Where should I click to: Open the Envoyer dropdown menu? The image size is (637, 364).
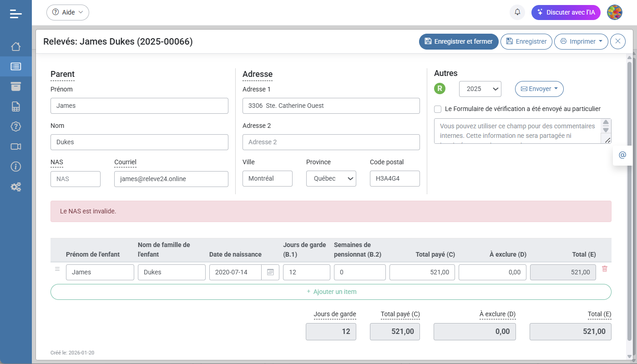[x=539, y=89]
